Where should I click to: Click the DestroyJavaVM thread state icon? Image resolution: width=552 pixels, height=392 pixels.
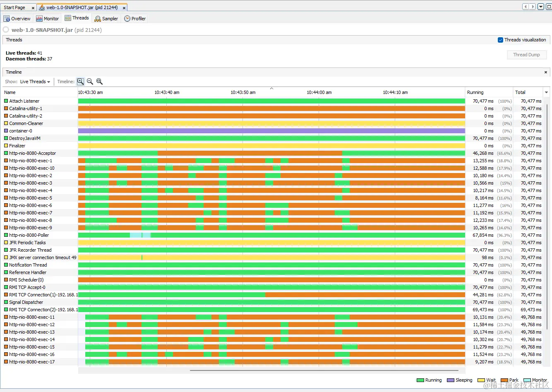tap(6, 138)
